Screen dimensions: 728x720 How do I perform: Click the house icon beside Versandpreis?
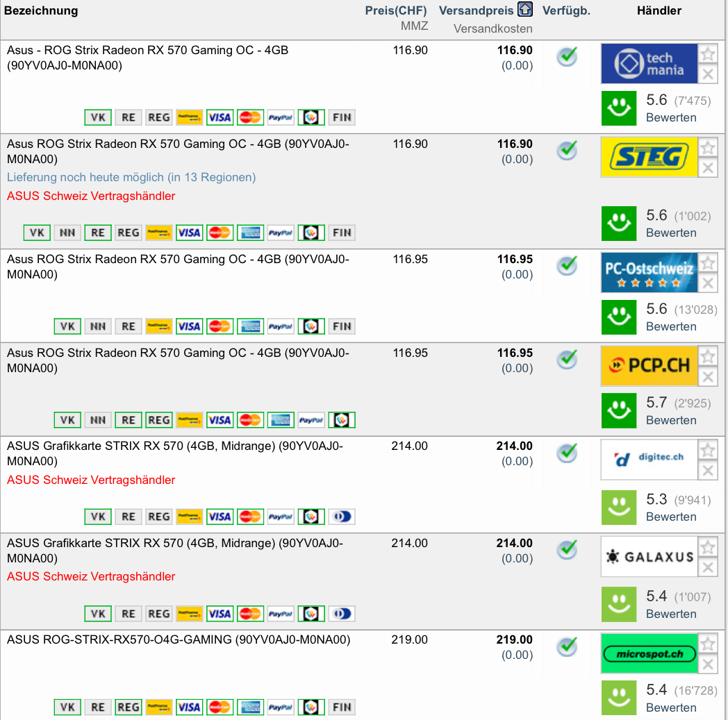pos(525,10)
